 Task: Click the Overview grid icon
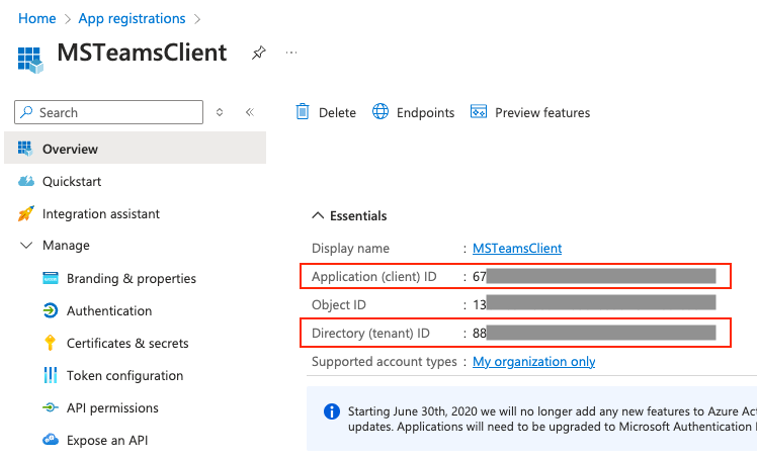[25, 148]
